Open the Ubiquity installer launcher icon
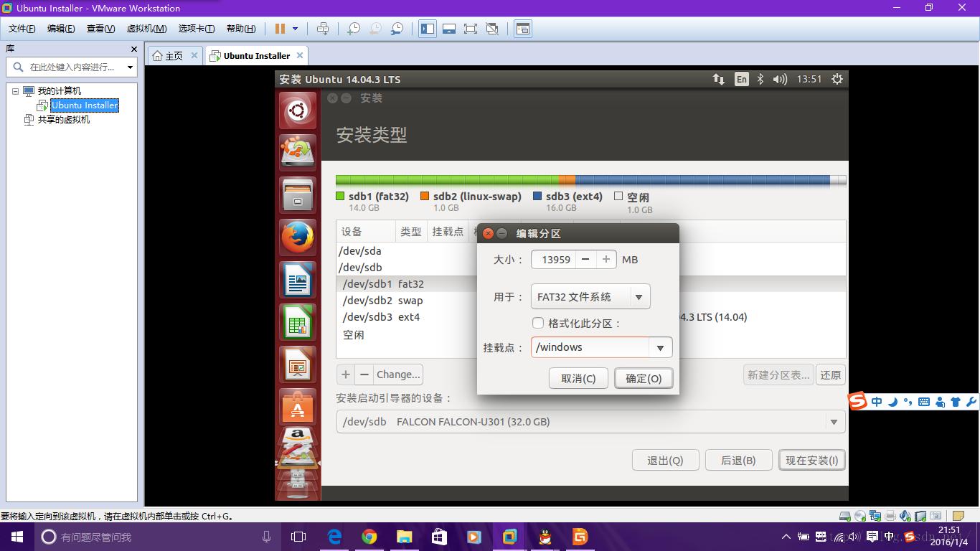 pyautogui.click(x=297, y=152)
